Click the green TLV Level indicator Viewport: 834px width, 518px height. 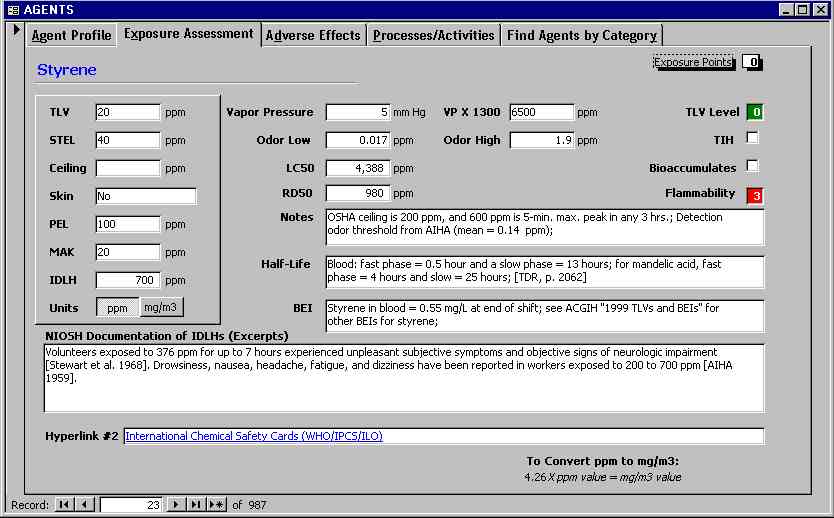pyautogui.click(x=755, y=112)
